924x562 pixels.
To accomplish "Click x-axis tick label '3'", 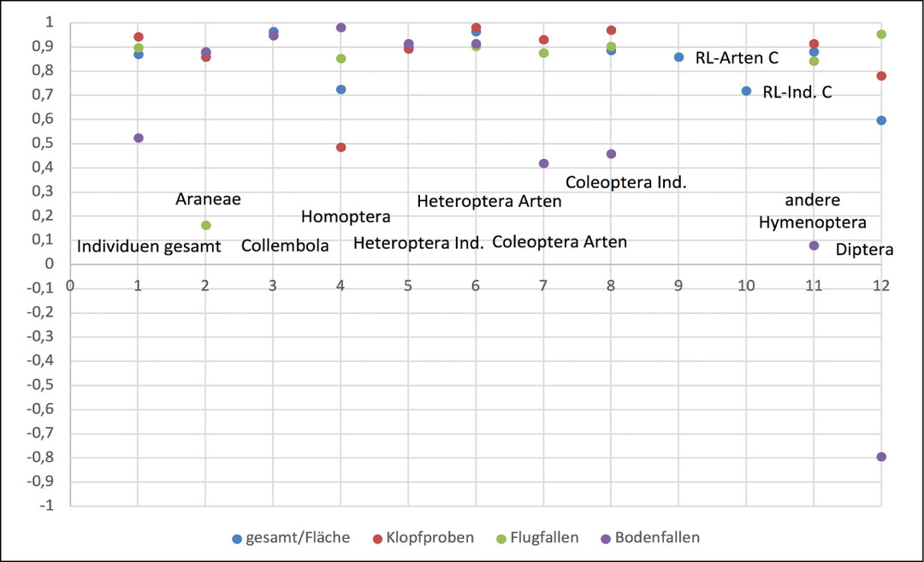I will coord(273,286).
